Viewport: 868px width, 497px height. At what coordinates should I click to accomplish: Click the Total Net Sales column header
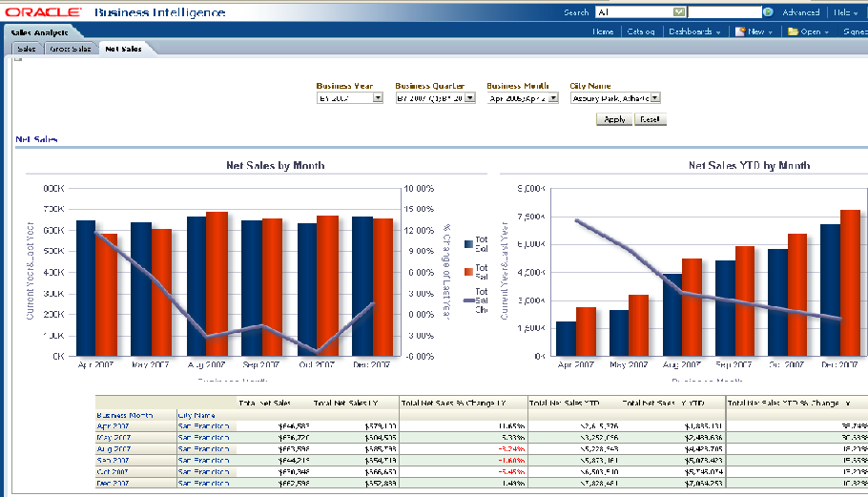pos(264,403)
